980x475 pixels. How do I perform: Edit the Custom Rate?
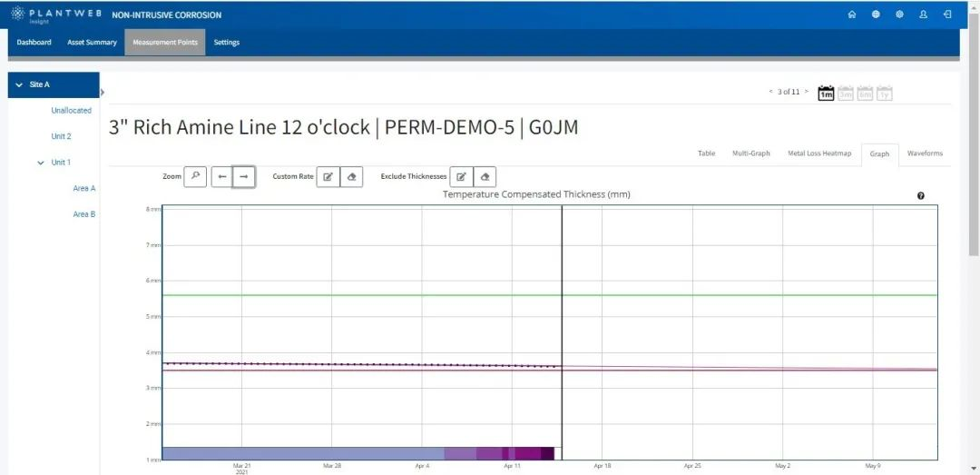(x=328, y=176)
